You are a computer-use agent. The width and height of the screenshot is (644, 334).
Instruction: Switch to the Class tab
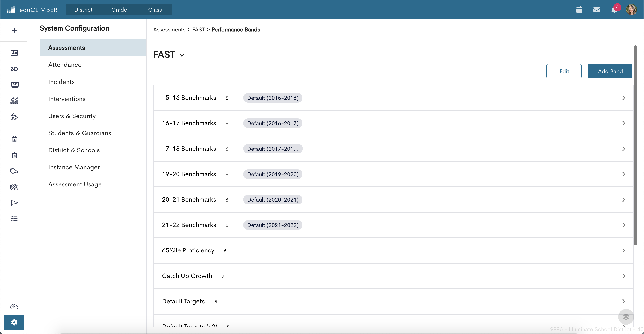[x=155, y=10]
